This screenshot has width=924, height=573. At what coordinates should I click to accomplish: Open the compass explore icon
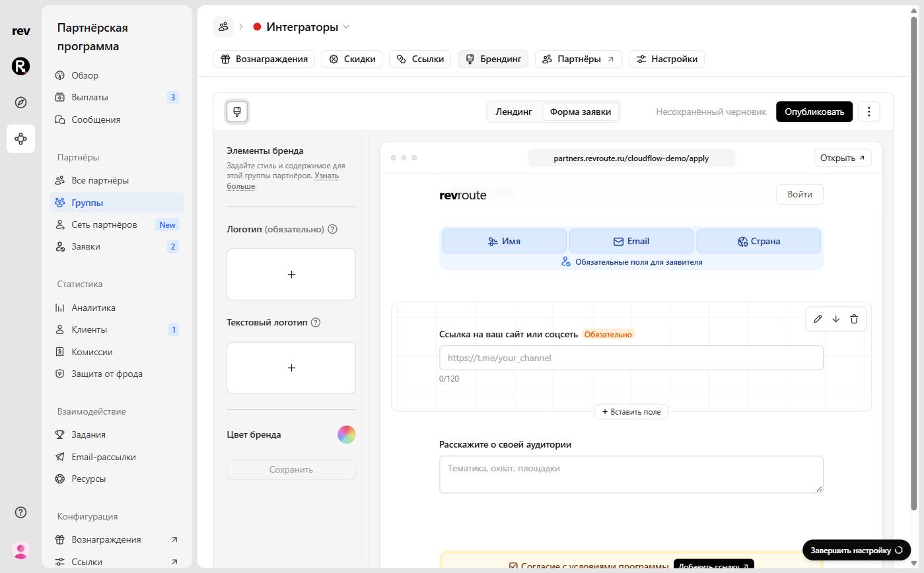click(20, 102)
